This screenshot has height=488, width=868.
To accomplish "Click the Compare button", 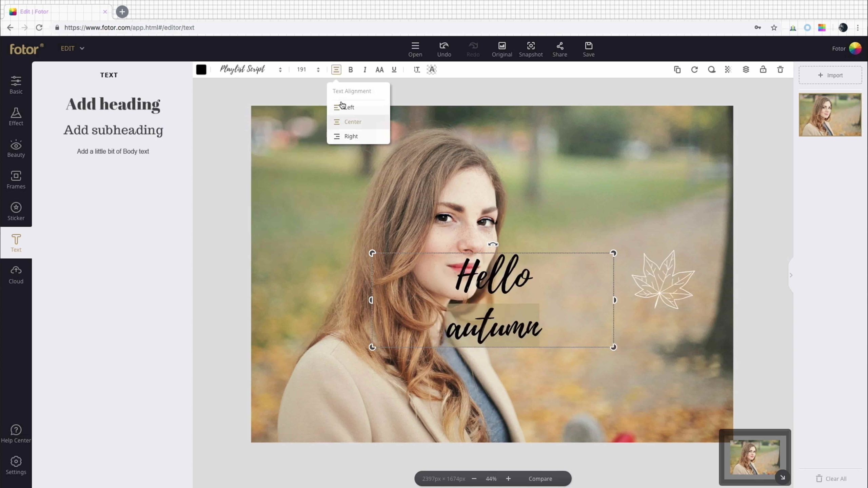I will click(540, 479).
